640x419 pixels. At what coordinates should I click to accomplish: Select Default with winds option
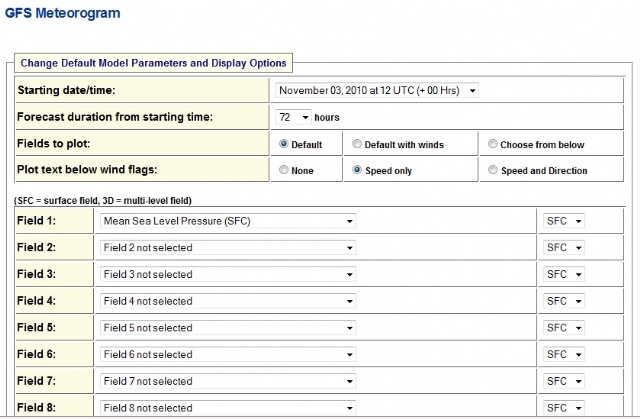(357, 144)
